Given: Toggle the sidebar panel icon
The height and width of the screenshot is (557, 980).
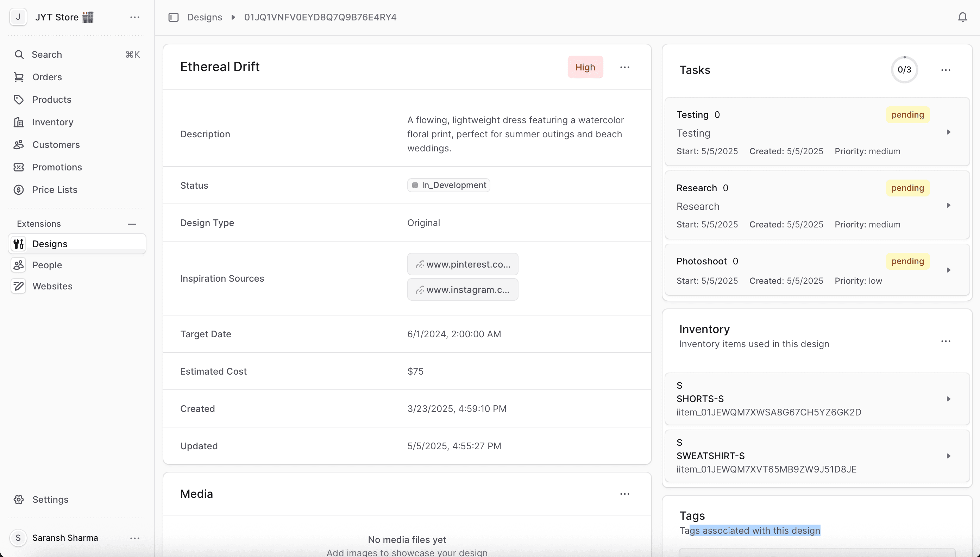Looking at the screenshot, I should (x=173, y=17).
